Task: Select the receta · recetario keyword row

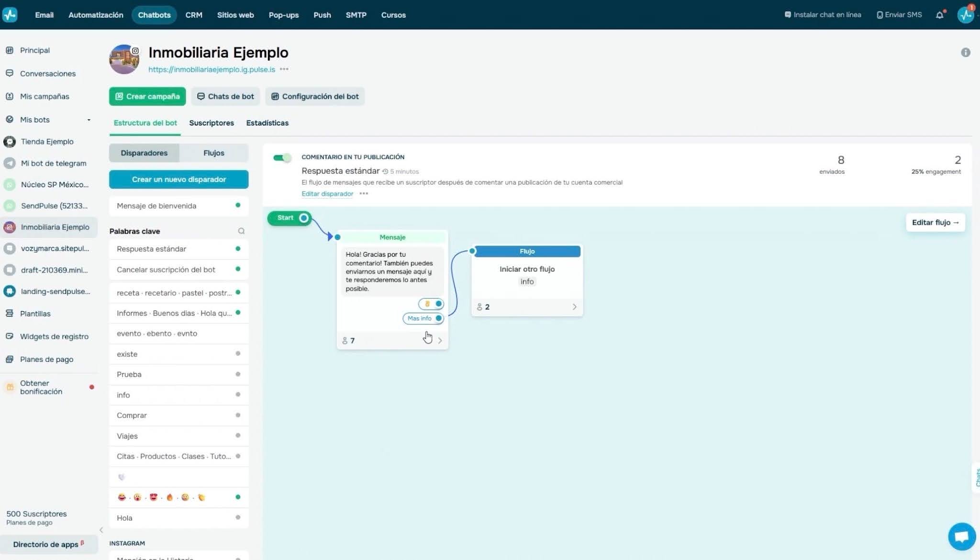Action: [179, 293]
